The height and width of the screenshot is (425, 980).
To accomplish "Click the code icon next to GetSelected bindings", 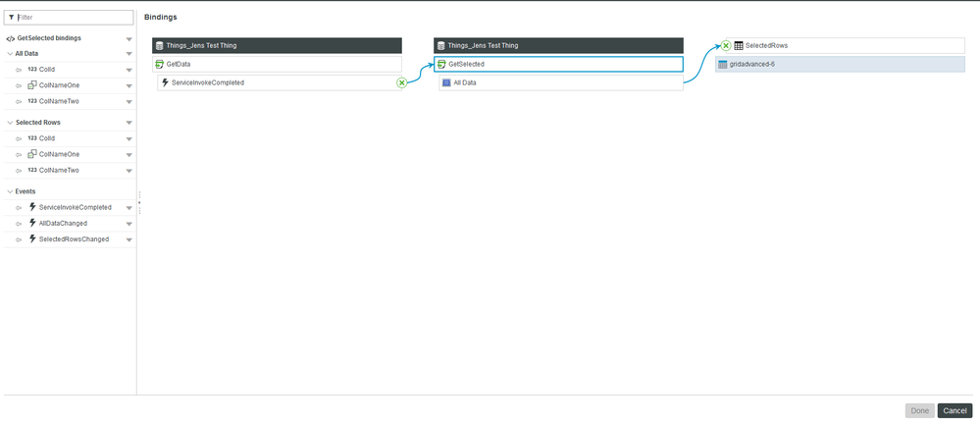I will tap(10, 38).
